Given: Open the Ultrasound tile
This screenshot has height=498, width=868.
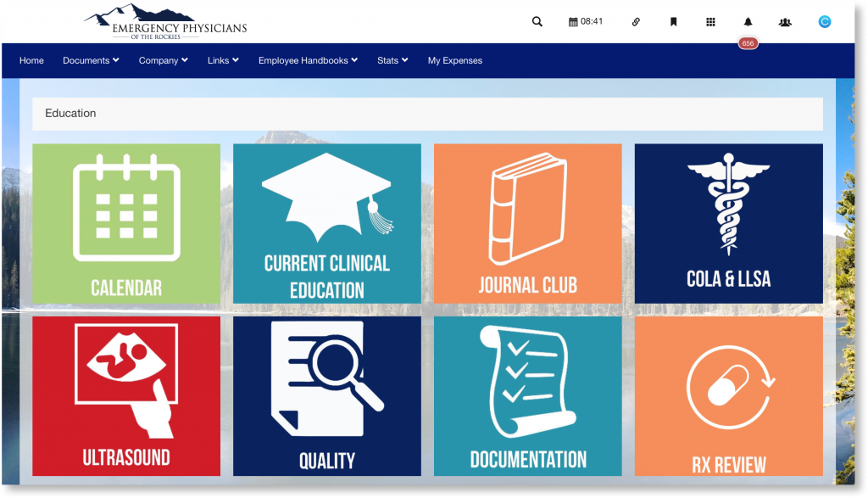Looking at the screenshot, I should point(125,396).
